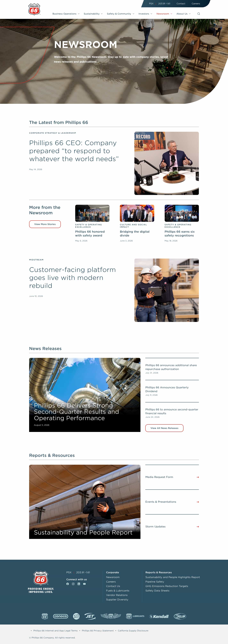Open the Events & Presentations link
The height and width of the screenshot is (644, 228).
coord(161,502)
